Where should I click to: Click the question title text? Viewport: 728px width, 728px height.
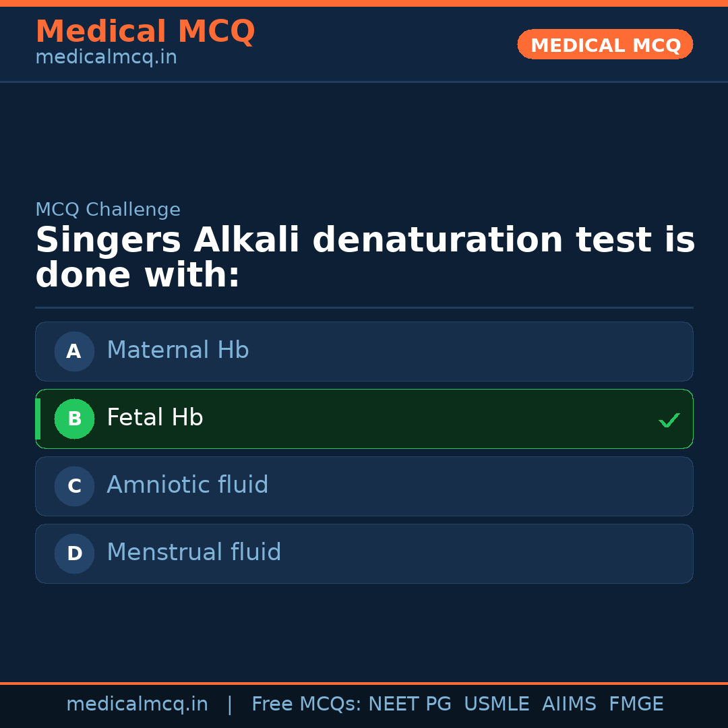click(364, 256)
